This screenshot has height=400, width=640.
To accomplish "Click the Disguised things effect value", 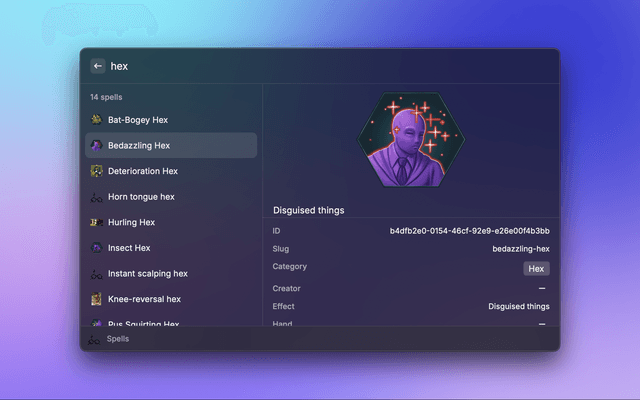I will click(518, 306).
